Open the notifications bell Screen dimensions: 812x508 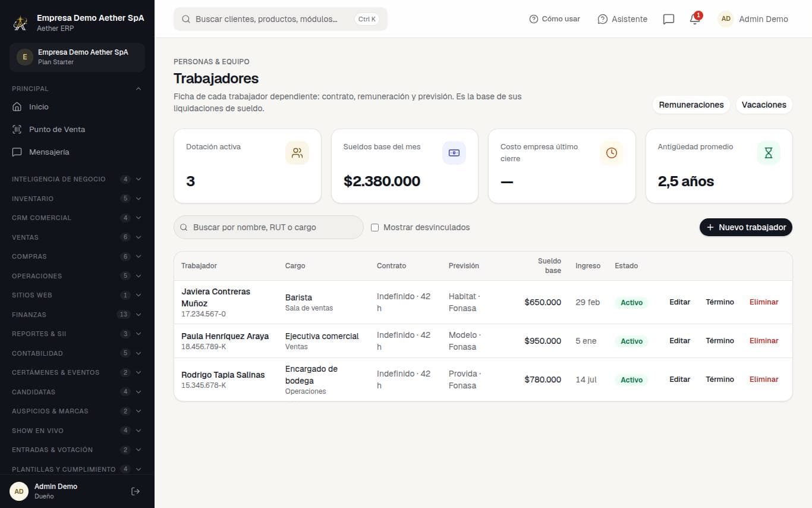(695, 19)
